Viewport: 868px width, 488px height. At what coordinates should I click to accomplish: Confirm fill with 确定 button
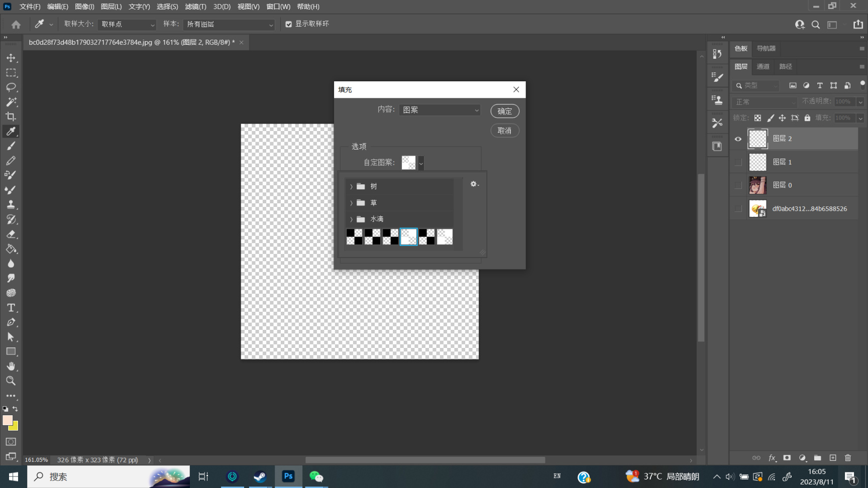tap(505, 111)
